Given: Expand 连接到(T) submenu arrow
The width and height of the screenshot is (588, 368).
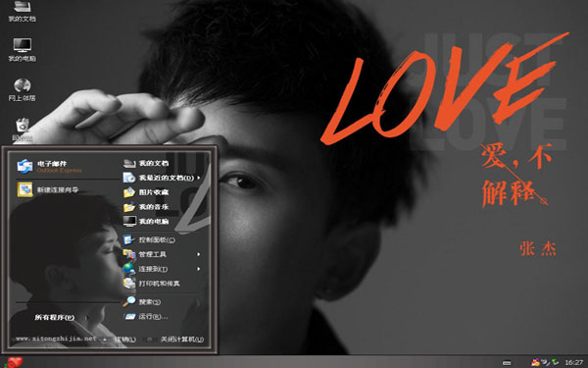Looking at the screenshot, I should point(198,269).
